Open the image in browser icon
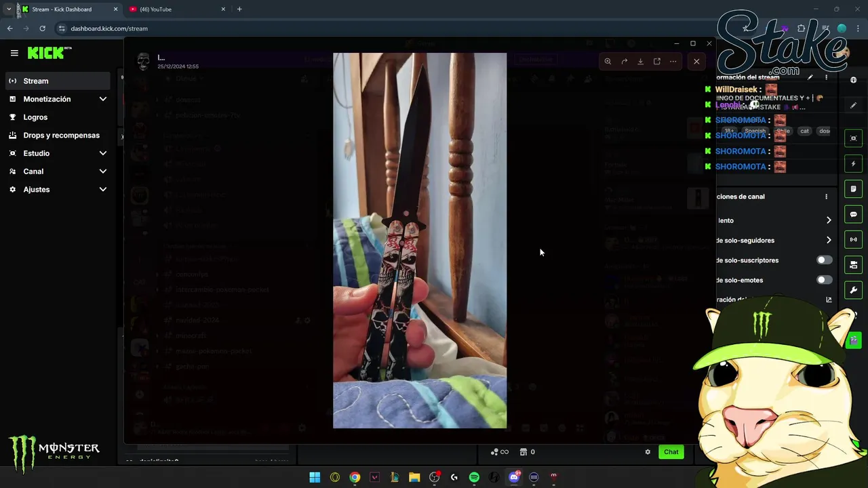The width and height of the screenshot is (868, 488). pyautogui.click(x=657, y=61)
